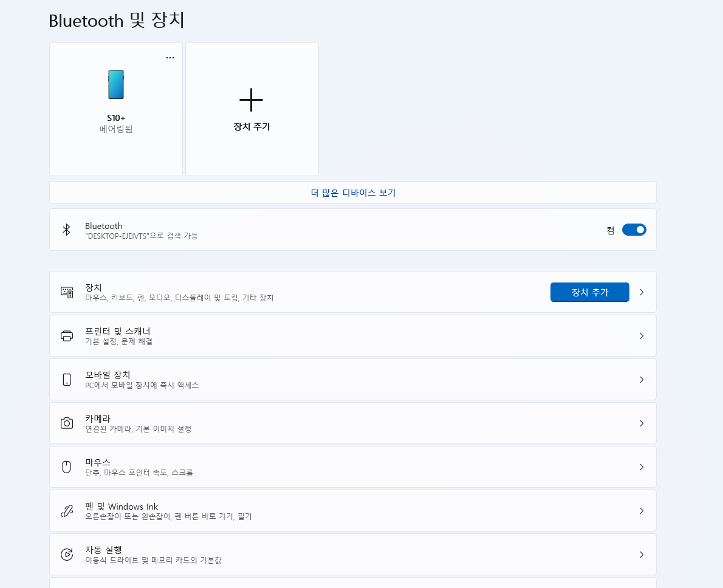This screenshot has width=723, height=588.
Task: Click 연결된 카메라, 기본 이미지 설정 text
Action: click(139, 429)
